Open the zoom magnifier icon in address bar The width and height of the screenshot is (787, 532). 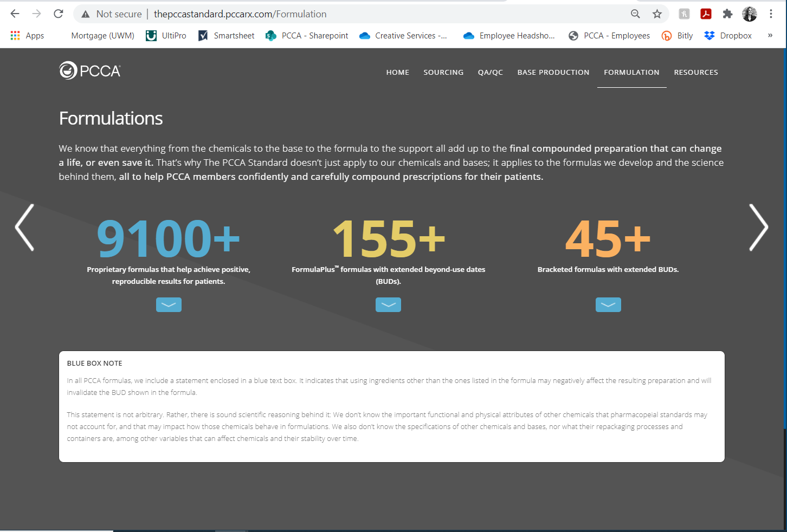(635, 14)
